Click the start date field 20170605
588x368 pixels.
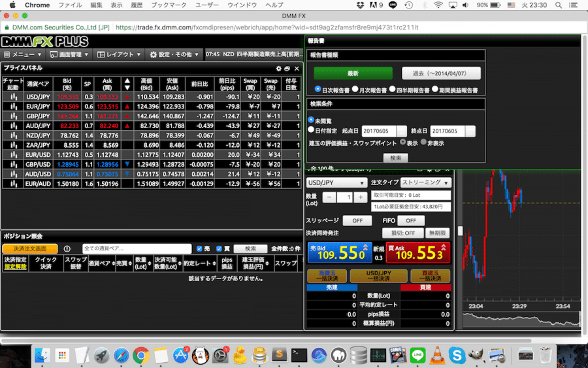[379, 131]
